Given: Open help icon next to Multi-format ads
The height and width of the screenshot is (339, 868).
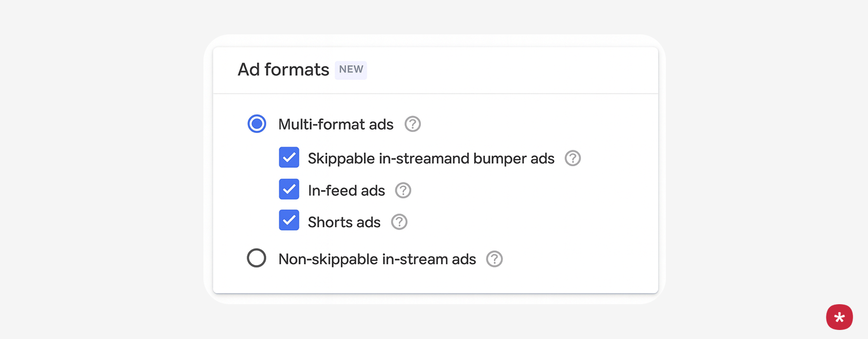Looking at the screenshot, I should coord(412,124).
